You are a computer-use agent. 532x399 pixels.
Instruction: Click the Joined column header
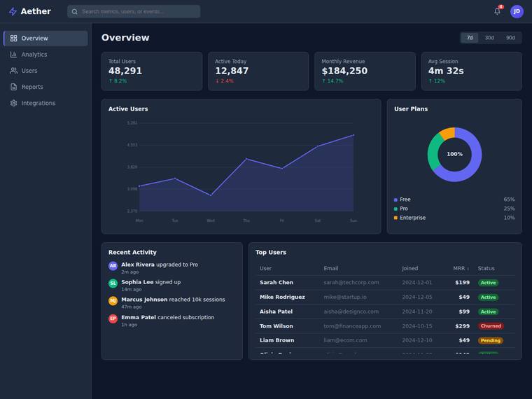(410, 268)
